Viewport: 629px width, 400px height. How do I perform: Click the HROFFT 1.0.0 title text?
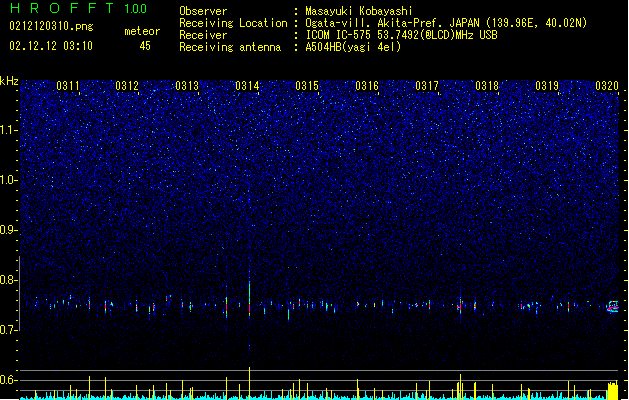pyautogui.click(x=79, y=8)
